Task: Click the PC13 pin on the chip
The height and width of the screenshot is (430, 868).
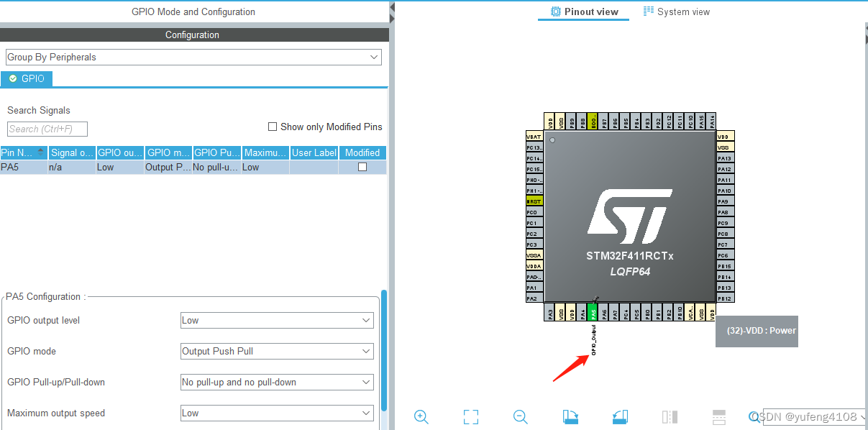Action: (534, 147)
